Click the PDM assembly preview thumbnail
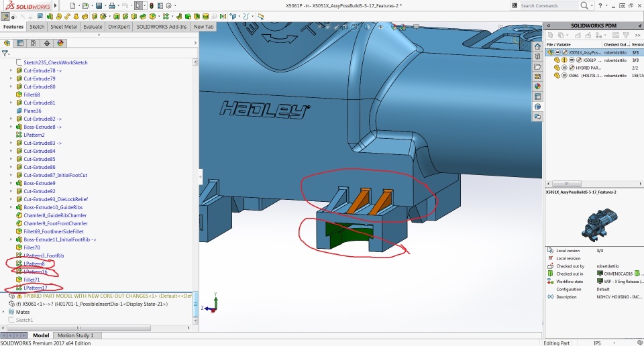Viewport: 644px width, 346px height. point(599,225)
